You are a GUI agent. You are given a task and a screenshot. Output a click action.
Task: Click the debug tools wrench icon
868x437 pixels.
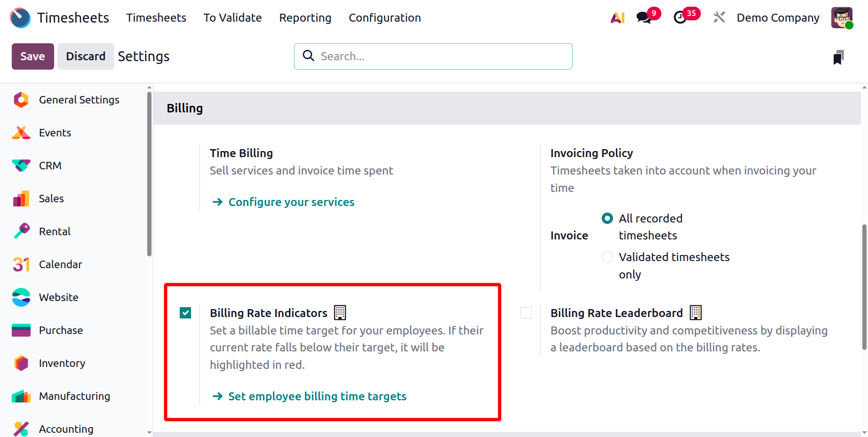coord(719,18)
